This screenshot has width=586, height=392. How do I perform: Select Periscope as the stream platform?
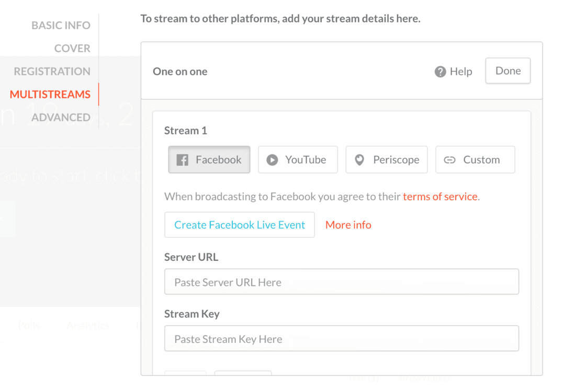pos(387,160)
